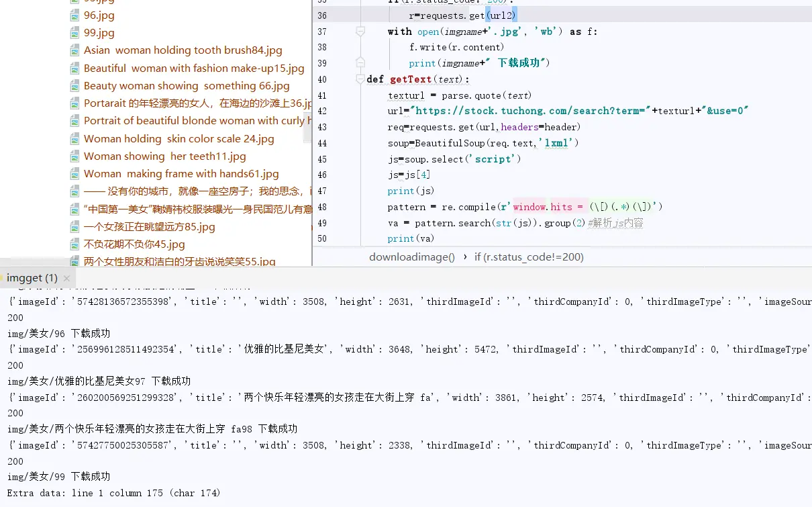Select the image file icon of 96.jpg
Viewport: 812px width, 507px height.
[x=74, y=15]
